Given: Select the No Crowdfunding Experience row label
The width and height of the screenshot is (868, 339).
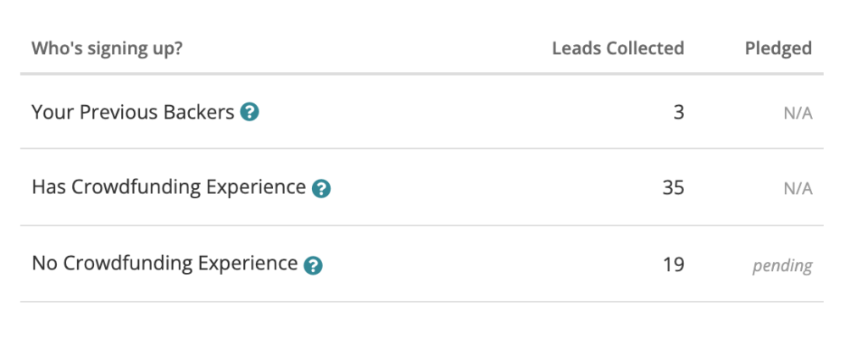Looking at the screenshot, I should [164, 264].
